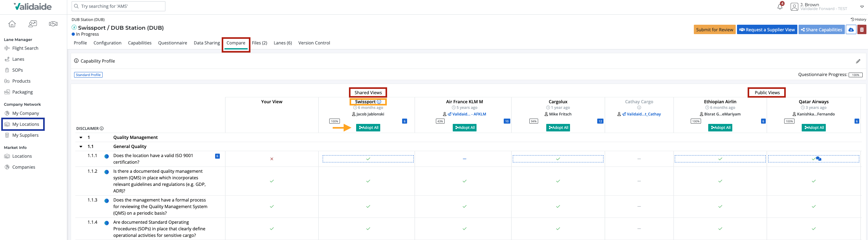The height and width of the screenshot is (240, 868).
Task: Click Adopt All under Air France KLM
Action: pyautogui.click(x=465, y=128)
